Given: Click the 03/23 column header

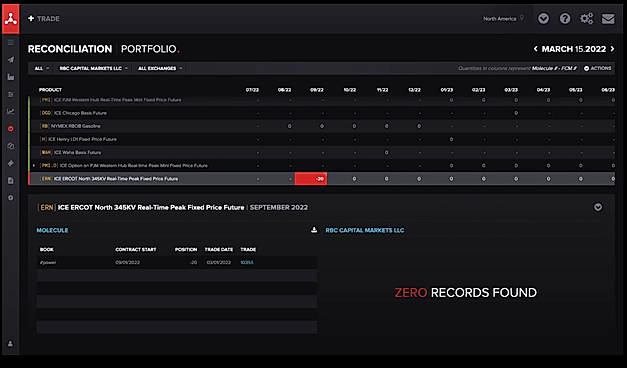Looking at the screenshot, I should (x=511, y=90).
